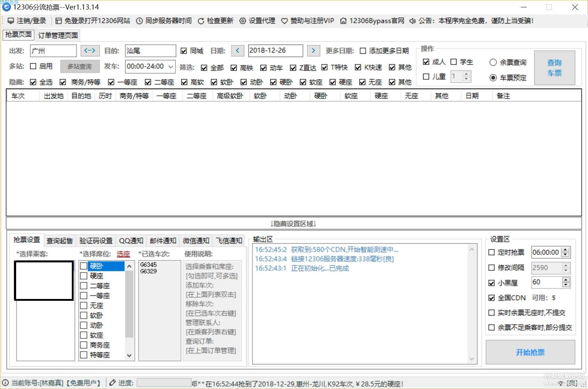Go to previous date arrow

tap(237, 51)
